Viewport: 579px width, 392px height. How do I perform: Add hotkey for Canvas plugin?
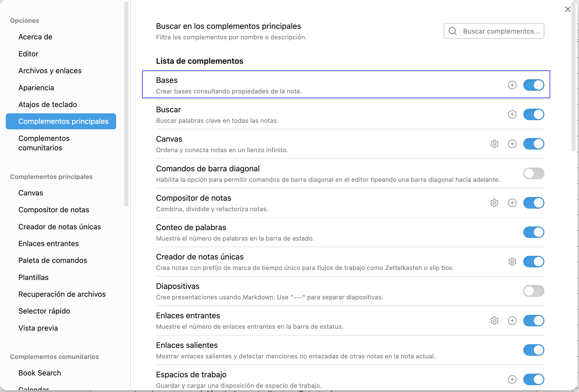coord(512,144)
